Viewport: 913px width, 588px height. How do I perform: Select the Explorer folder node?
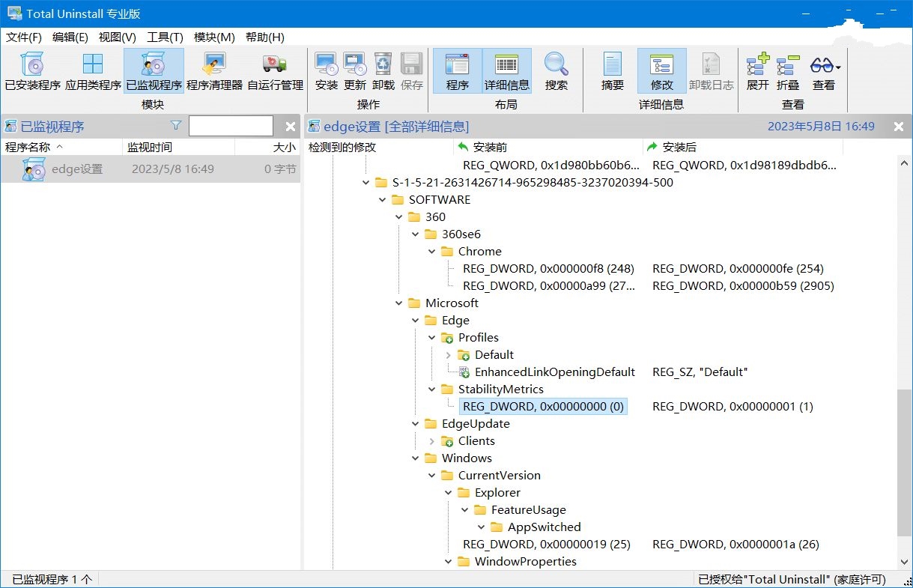pyautogui.click(x=497, y=493)
